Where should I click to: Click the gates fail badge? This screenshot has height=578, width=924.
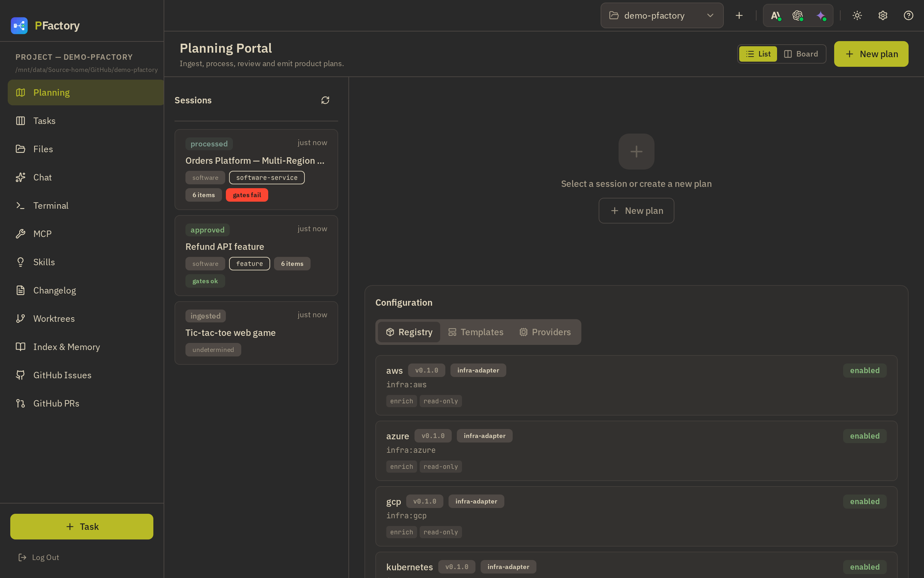tap(247, 195)
